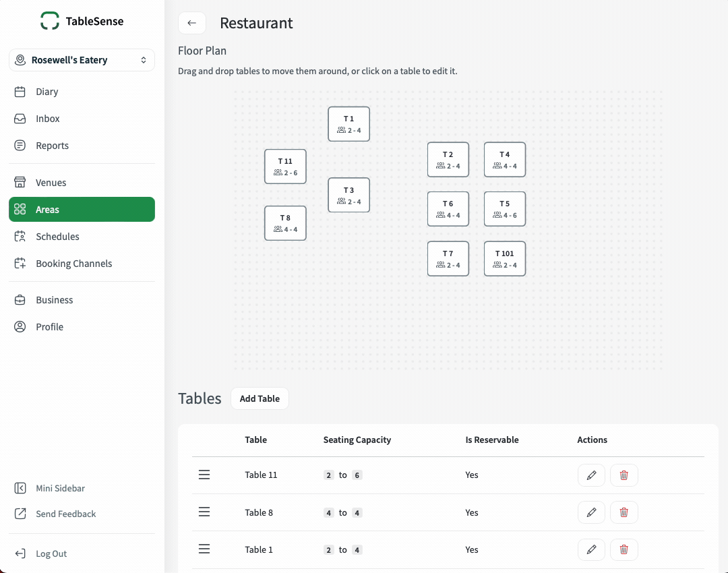The width and height of the screenshot is (728, 573).
Task: Click the Add Table button
Action: click(x=260, y=398)
